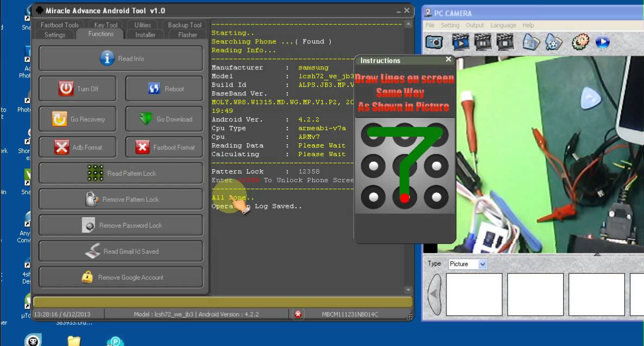The image size is (644, 346).
Task: Open the Key Tool tab
Action: pyautogui.click(x=105, y=25)
